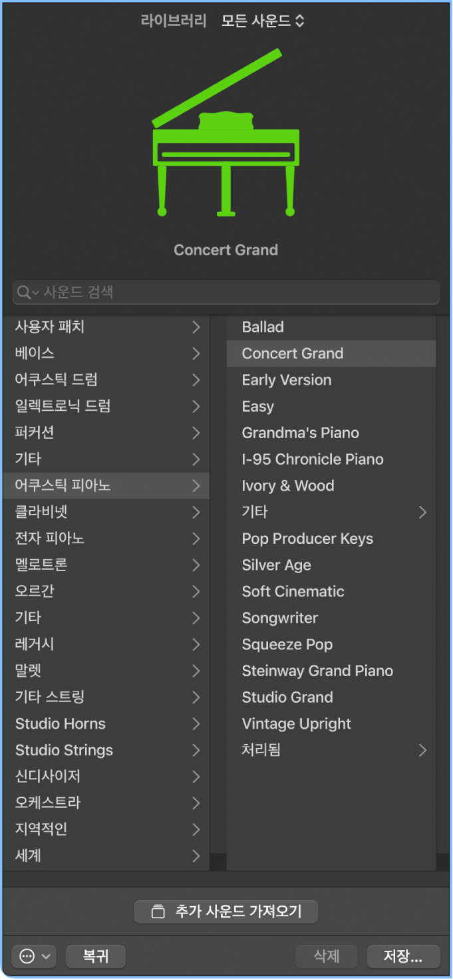Screen dimensions: 453x980
Task: Select the Grandma's Piano patch
Action: (331, 433)
